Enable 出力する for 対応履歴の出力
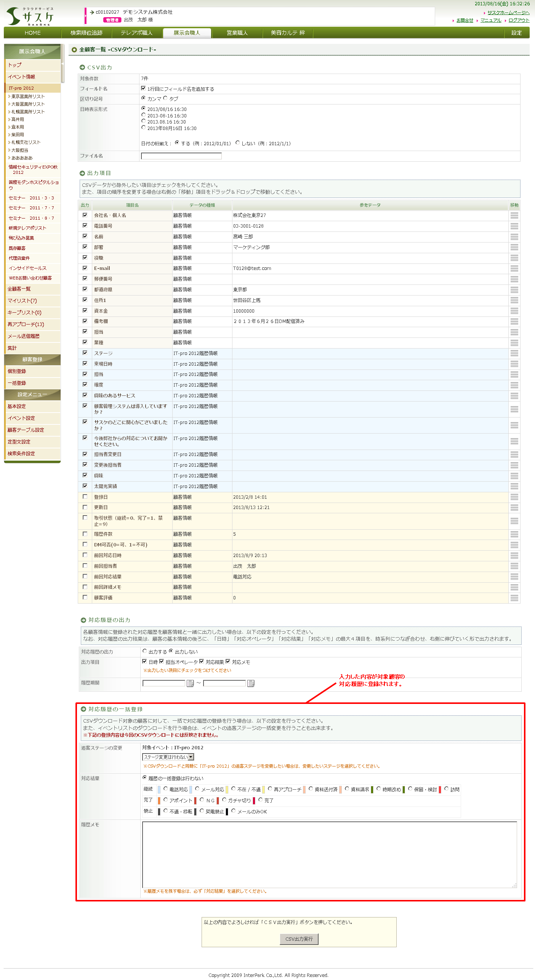The image size is (535, 980). (145, 651)
